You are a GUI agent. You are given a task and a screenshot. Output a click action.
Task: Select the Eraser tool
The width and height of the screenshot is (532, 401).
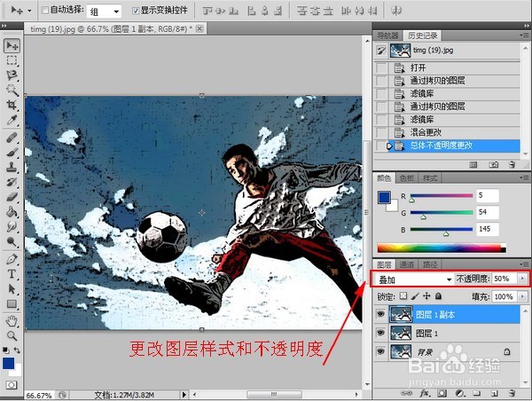pyautogui.click(x=12, y=197)
